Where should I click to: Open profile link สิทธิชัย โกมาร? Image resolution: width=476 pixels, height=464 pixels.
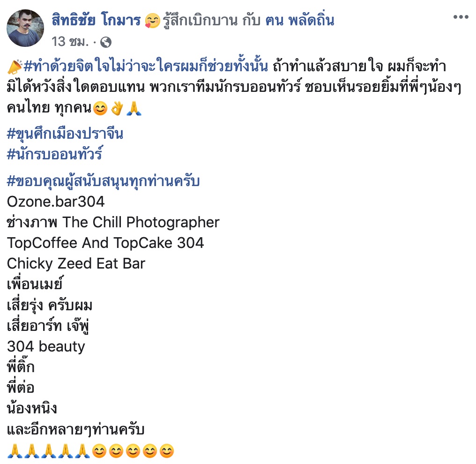pos(96,20)
